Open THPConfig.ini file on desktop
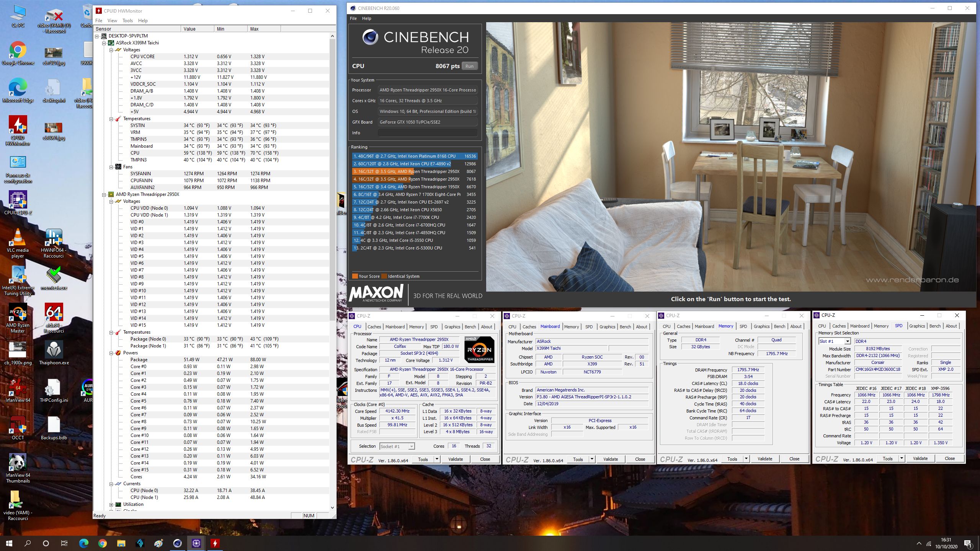This screenshot has width=980, height=551. pos(54,390)
